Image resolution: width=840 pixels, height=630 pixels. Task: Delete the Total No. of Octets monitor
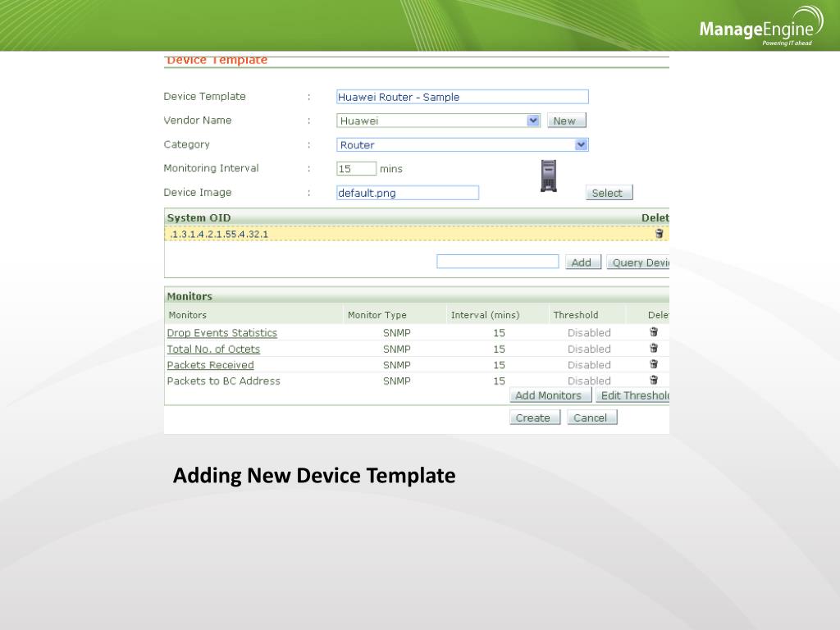(x=654, y=348)
